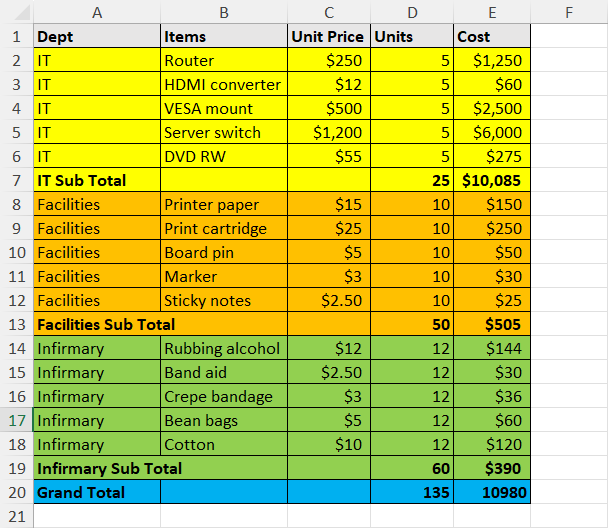The width and height of the screenshot is (608, 528).
Task: Select the Server switch cell
Action: point(224,133)
